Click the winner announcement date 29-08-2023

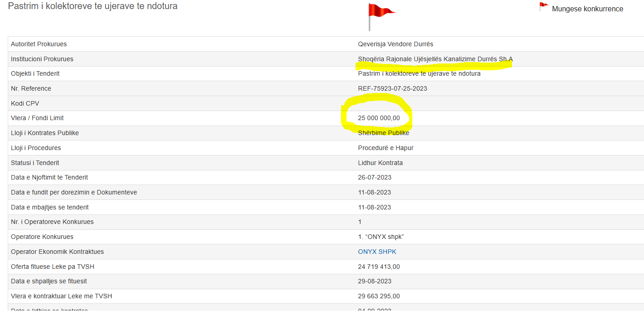tap(374, 281)
